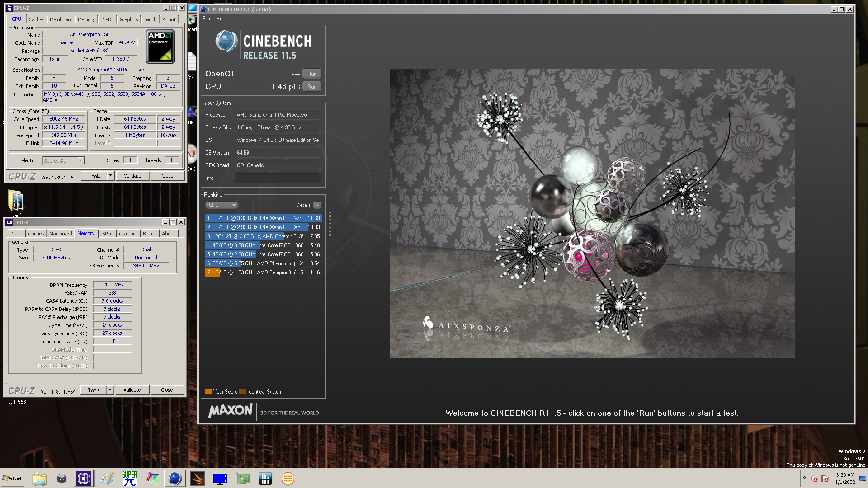Switch to Memory tab in upper CPU-Z
The height and width of the screenshot is (488, 868).
86,19
